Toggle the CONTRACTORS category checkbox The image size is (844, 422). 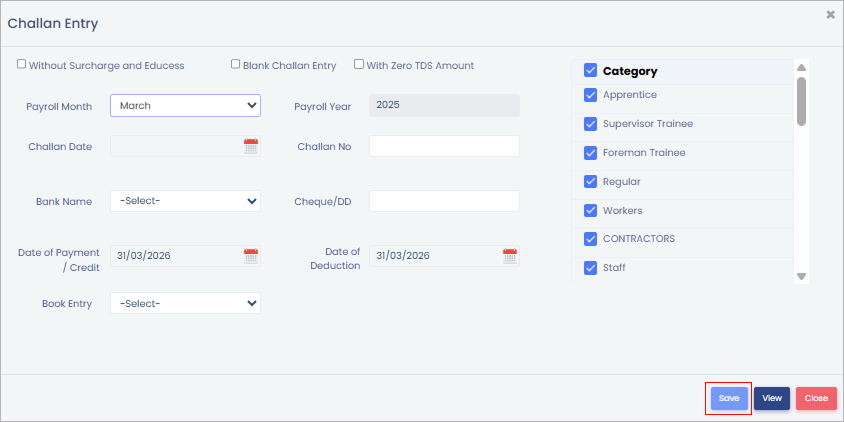click(x=590, y=239)
